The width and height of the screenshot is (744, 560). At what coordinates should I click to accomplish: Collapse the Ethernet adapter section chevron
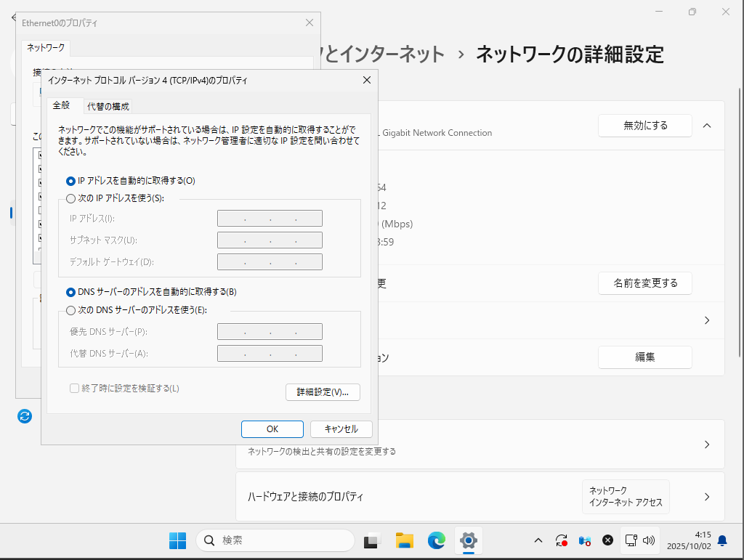pyautogui.click(x=707, y=126)
